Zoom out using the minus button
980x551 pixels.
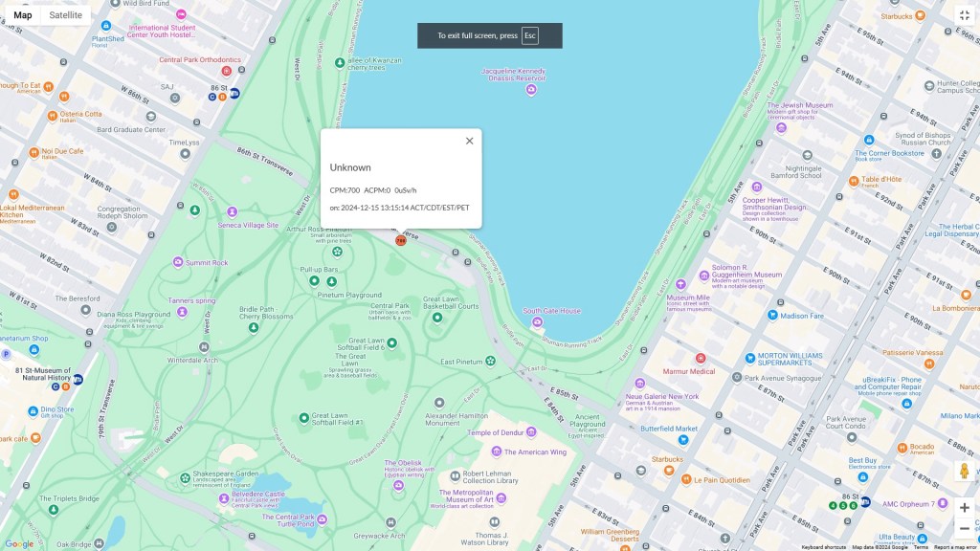[964, 528]
